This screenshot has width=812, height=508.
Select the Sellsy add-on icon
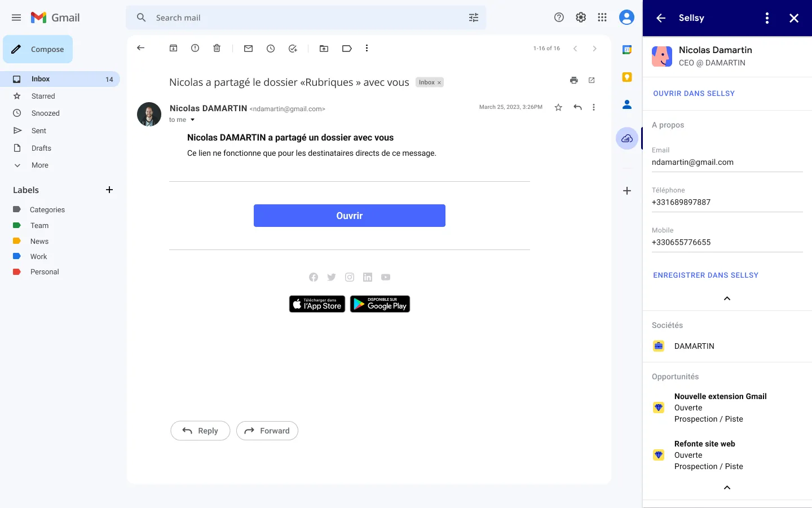coord(627,138)
